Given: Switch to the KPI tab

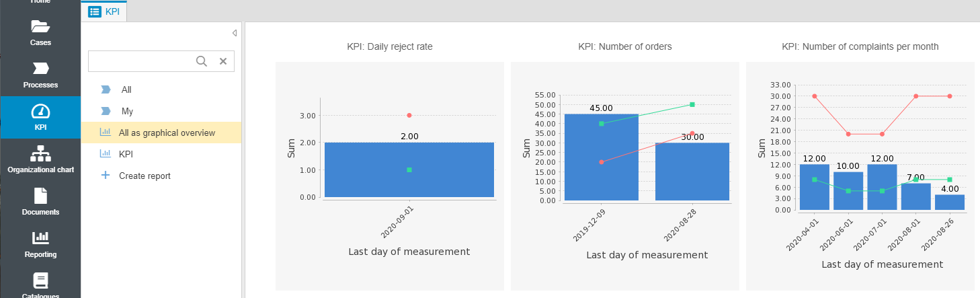Looking at the screenshot, I should [x=104, y=11].
